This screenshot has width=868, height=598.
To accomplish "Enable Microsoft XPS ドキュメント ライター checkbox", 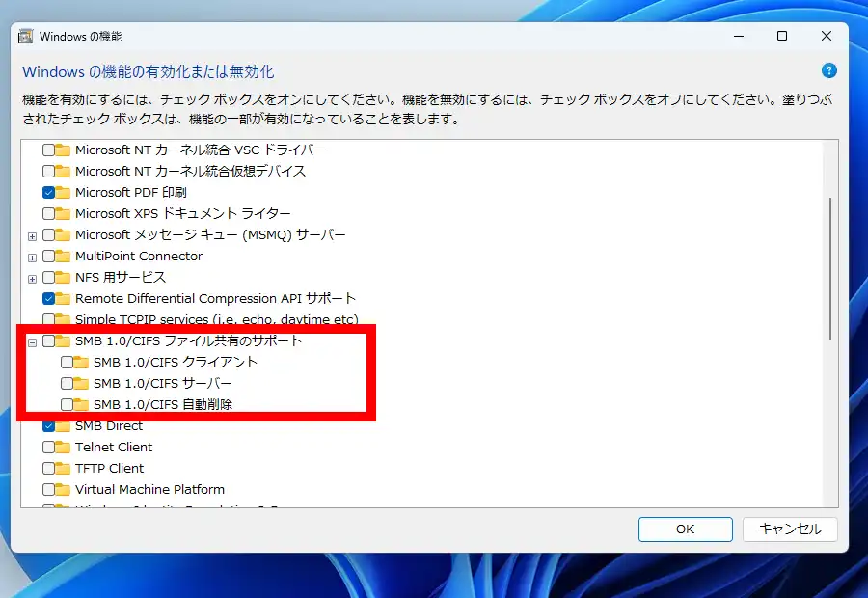I will click(x=49, y=214).
